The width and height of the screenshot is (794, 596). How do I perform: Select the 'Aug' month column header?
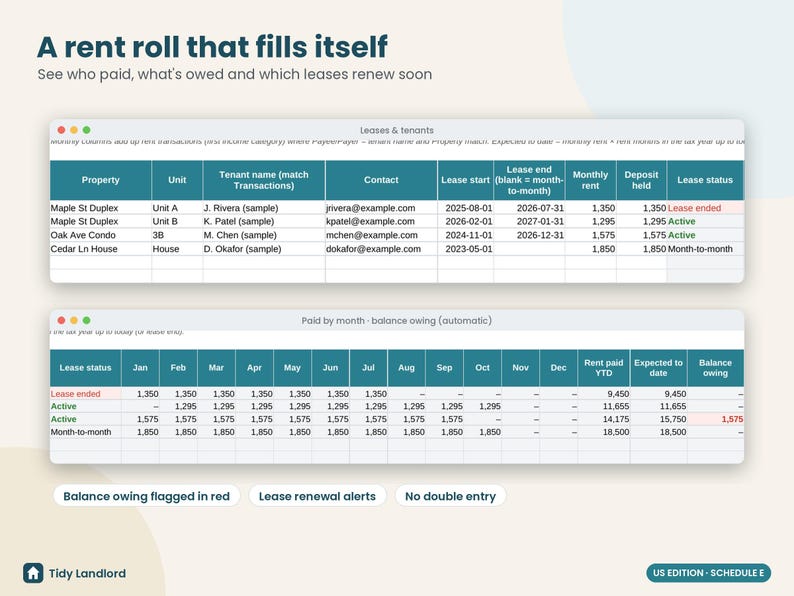(x=407, y=368)
